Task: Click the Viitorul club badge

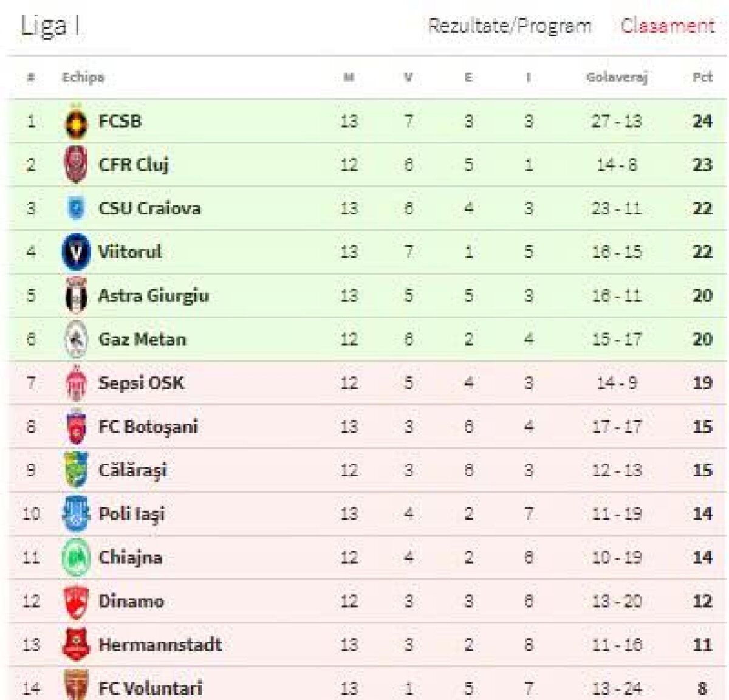Action: pyautogui.click(x=76, y=252)
